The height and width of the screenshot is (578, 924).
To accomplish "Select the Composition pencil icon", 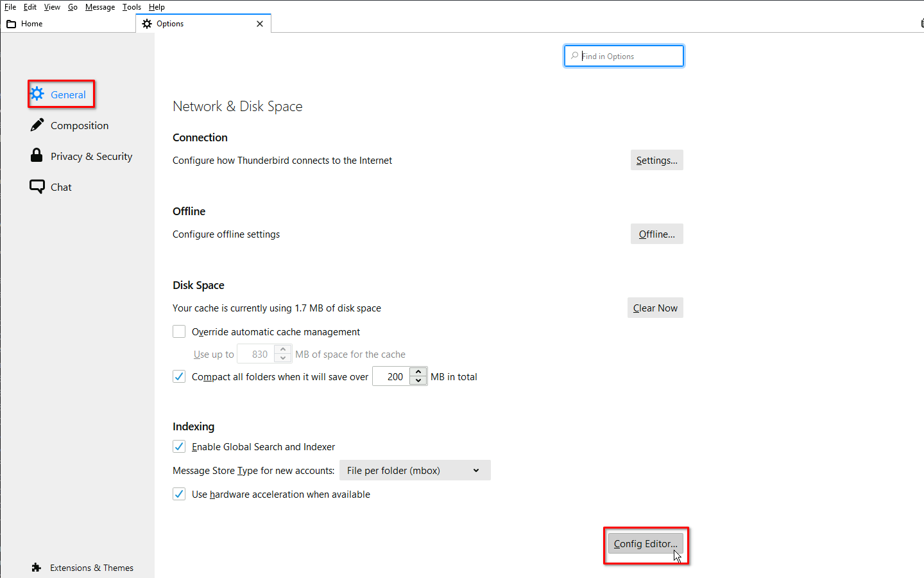I will tap(37, 125).
